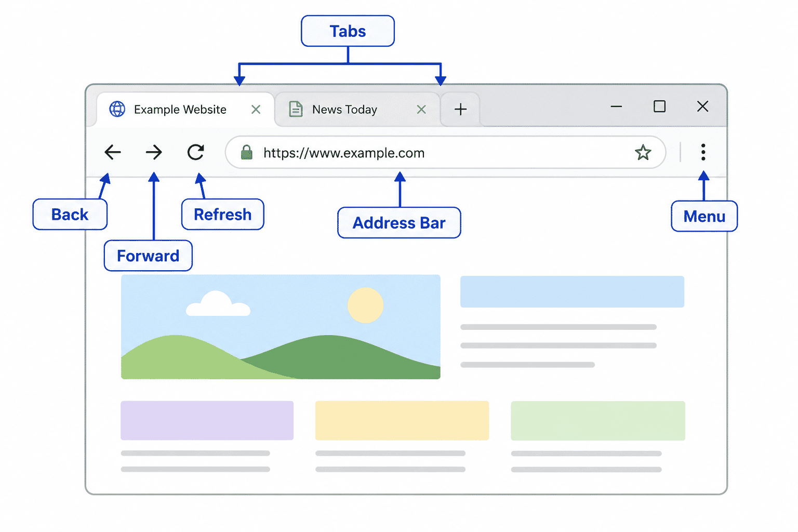Click the Back arrow button
The width and height of the screenshot is (798, 532).
point(113,152)
